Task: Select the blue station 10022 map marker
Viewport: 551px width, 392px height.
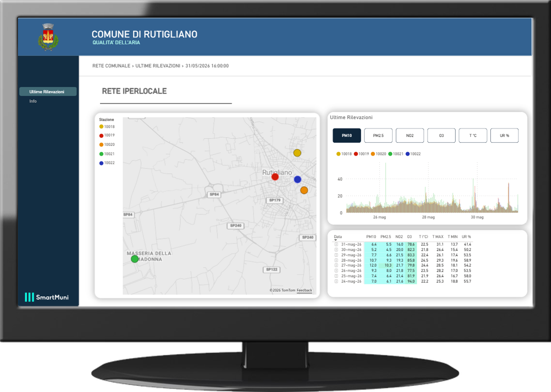Action: [x=298, y=179]
